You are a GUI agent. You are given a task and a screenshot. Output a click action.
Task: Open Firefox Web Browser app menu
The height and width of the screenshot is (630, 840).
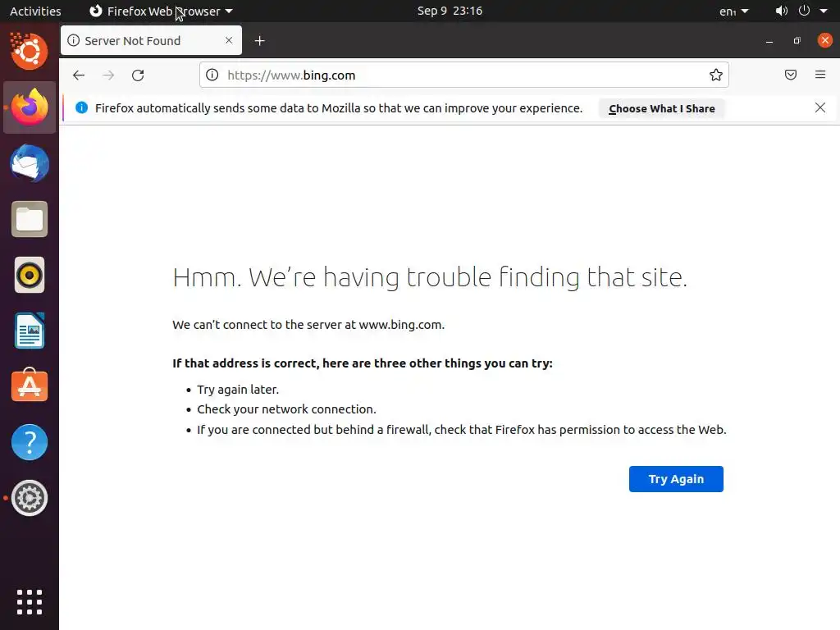161,11
